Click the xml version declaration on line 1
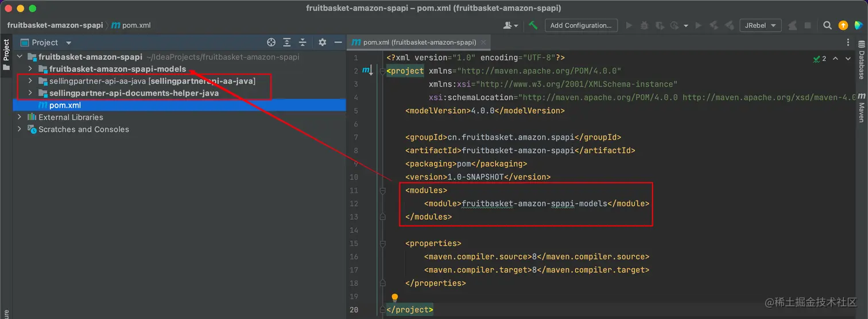The image size is (868, 319). pyautogui.click(x=476, y=58)
